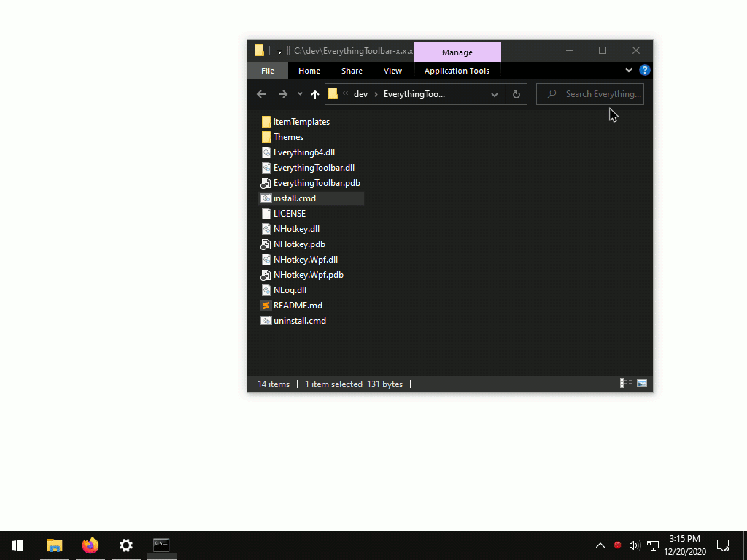Click the dev breadcrumb in address bar

tap(360, 94)
